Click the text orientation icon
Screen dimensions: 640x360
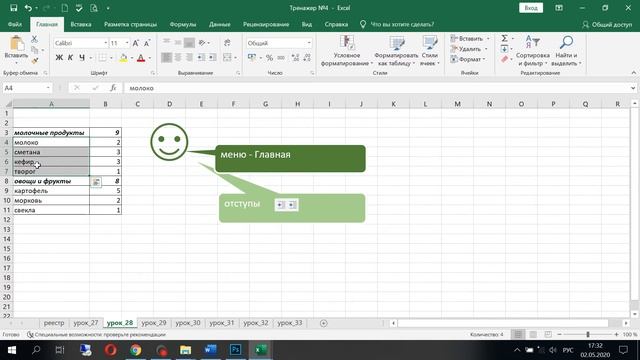tap(202, 42)
